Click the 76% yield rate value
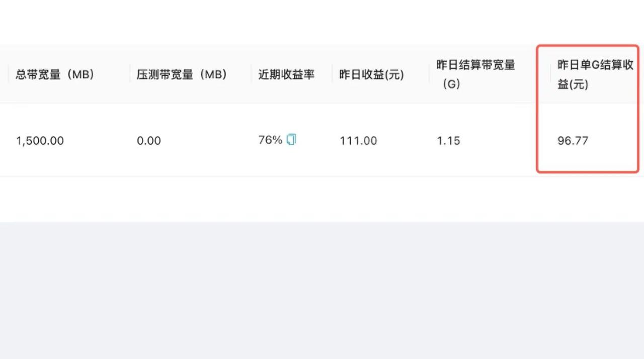The height and width of the screenshot is (359, 644). tap(270, 140)
